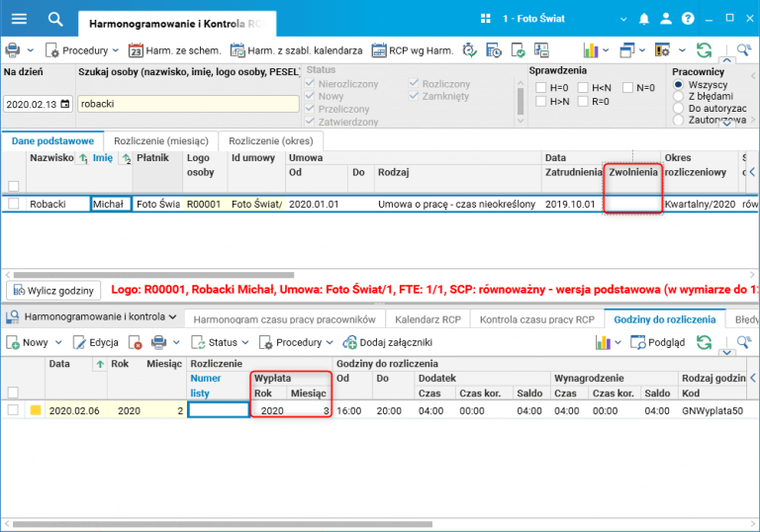The height and width of the screenshot is (532, 760).
Task: Open the hamburger main menu
Action: click(x=19, y=19)
